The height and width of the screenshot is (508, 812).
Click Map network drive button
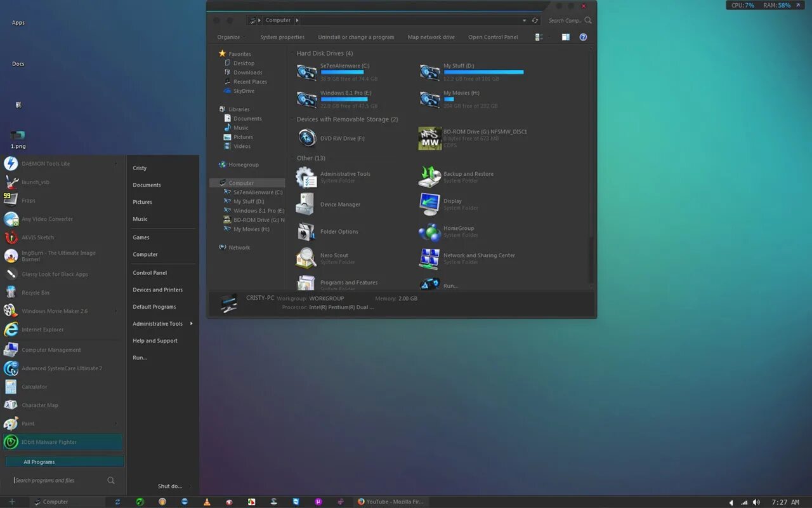[431, 37]
